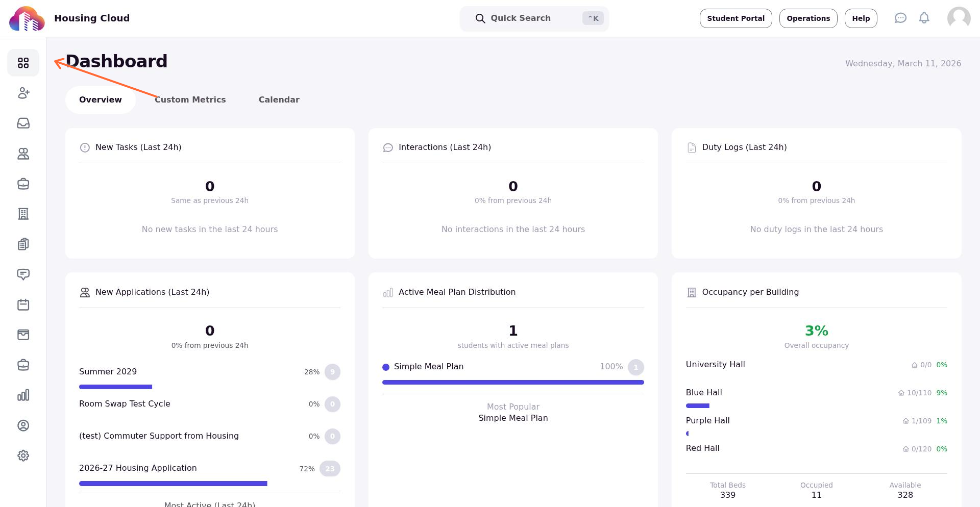Click the 2026-27 Housing Application count badge
The height and width of the screenshot is (507, 980).
(330, 469)
